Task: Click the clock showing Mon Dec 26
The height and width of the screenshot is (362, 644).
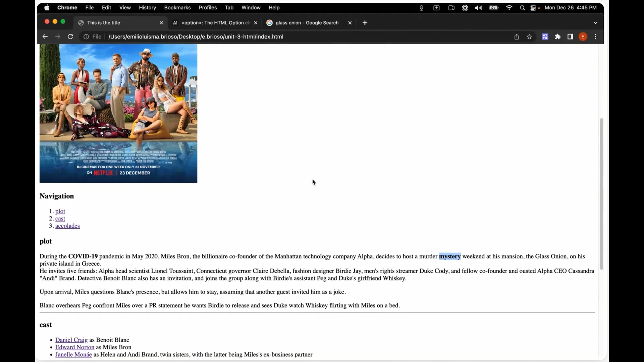Action: coord(571,7)
